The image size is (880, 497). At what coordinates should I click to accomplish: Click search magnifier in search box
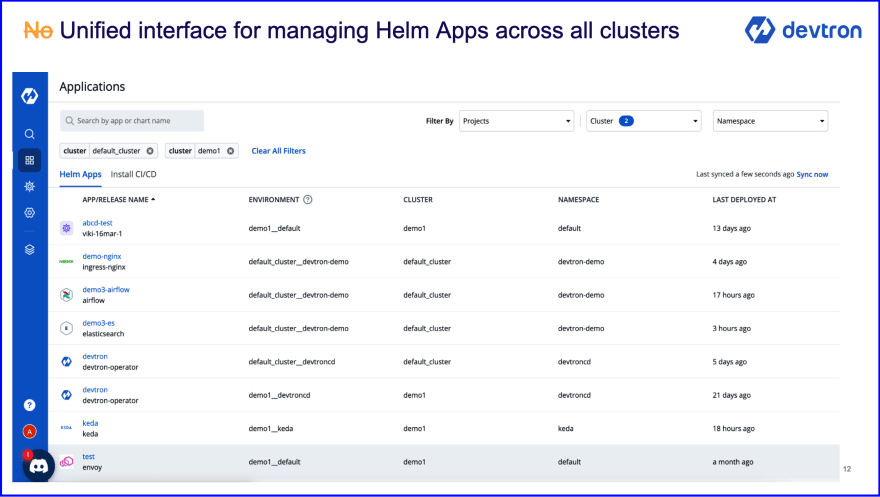[x=70, y=121]
